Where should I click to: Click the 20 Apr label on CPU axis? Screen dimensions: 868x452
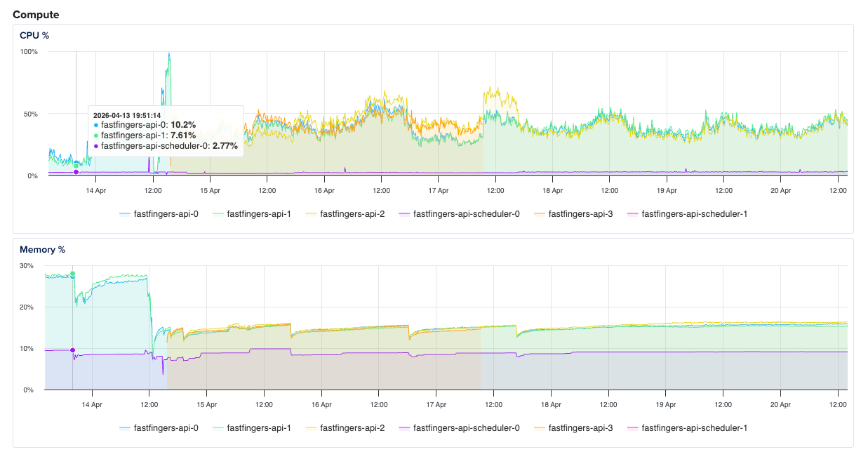(780, 190)
